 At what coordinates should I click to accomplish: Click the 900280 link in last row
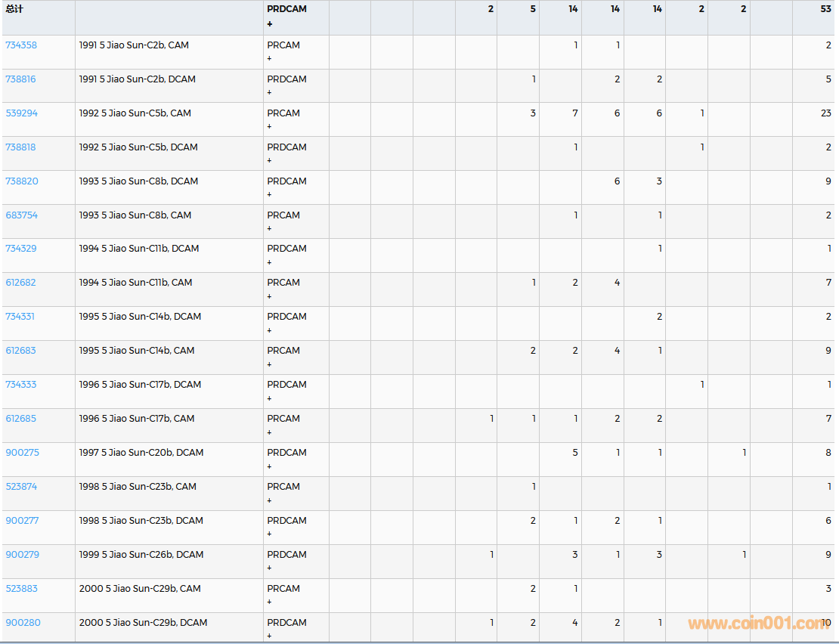23,623
